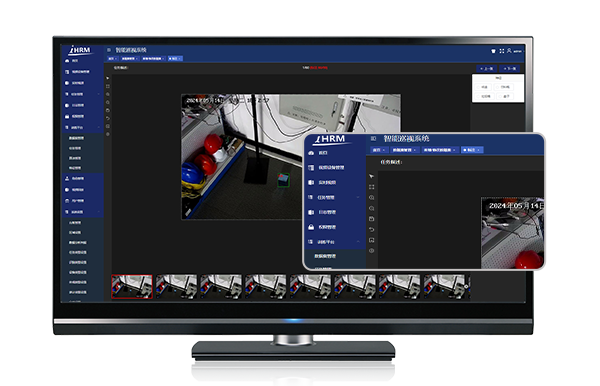Select the second thumbnail in the filmstrip
Screen dimensions: 600x386
point(176,287)
